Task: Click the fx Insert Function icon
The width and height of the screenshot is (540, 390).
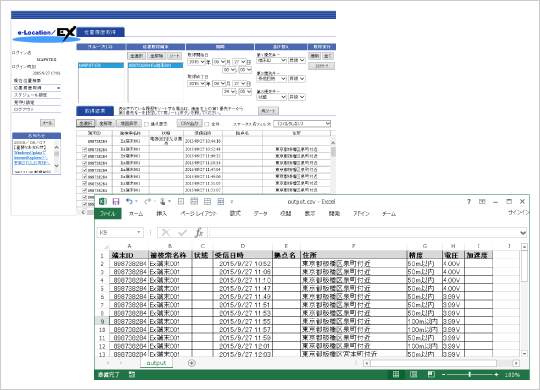Action: [x=199, y=233]
